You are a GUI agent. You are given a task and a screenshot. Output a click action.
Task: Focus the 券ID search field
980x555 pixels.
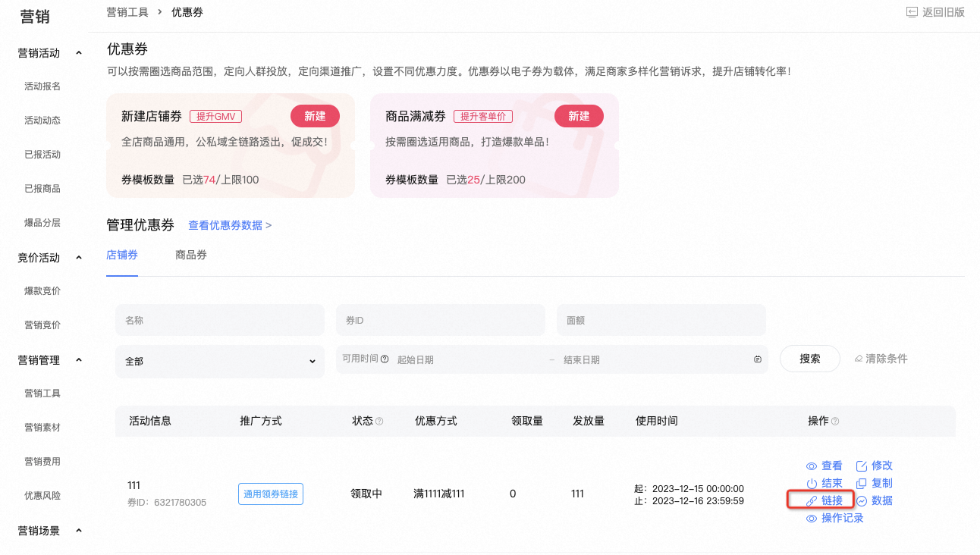pos(441,320)
